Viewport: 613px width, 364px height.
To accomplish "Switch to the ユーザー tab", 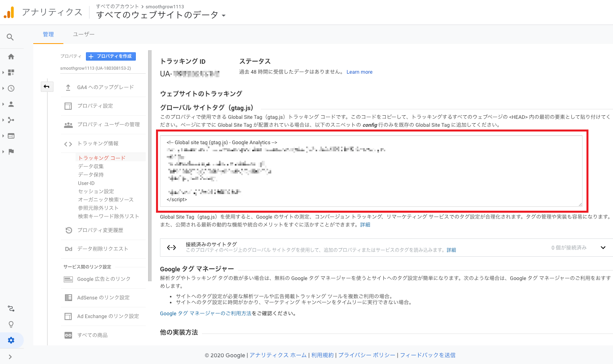I will coord(84,34).
